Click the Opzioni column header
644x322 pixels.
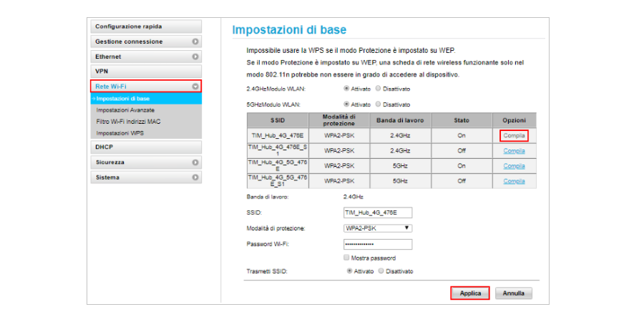514,120
